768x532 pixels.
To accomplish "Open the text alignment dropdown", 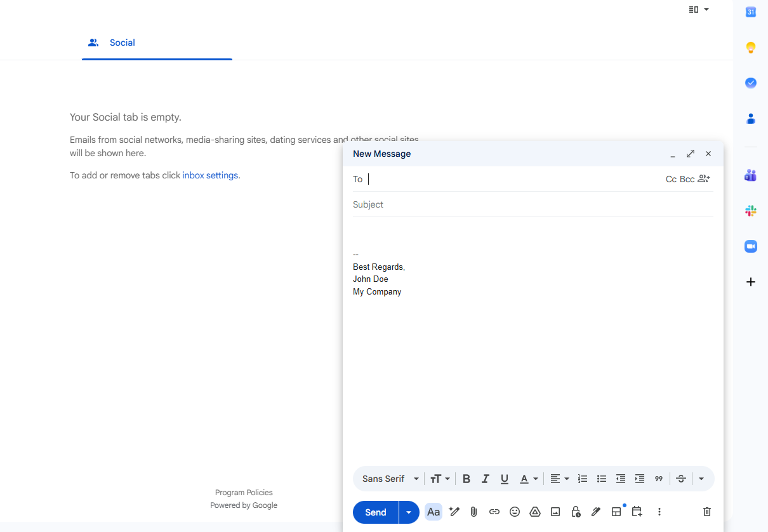I will pyautogui.click(x=559, y=479).
